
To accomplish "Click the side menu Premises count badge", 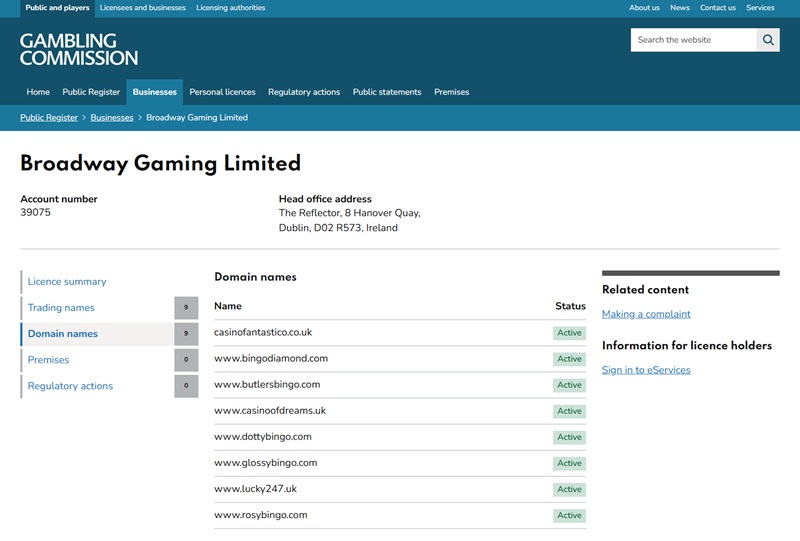I will (186, 360).
